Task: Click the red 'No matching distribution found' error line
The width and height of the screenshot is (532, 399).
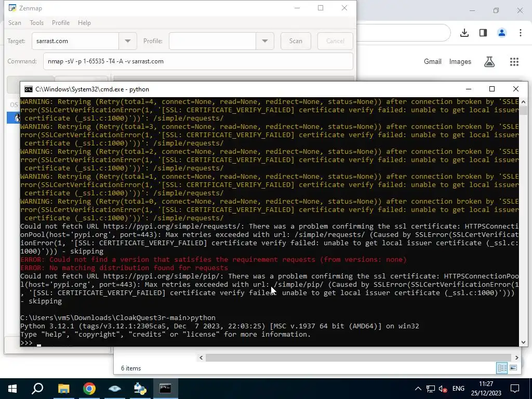Action: (x=124, y=268)
